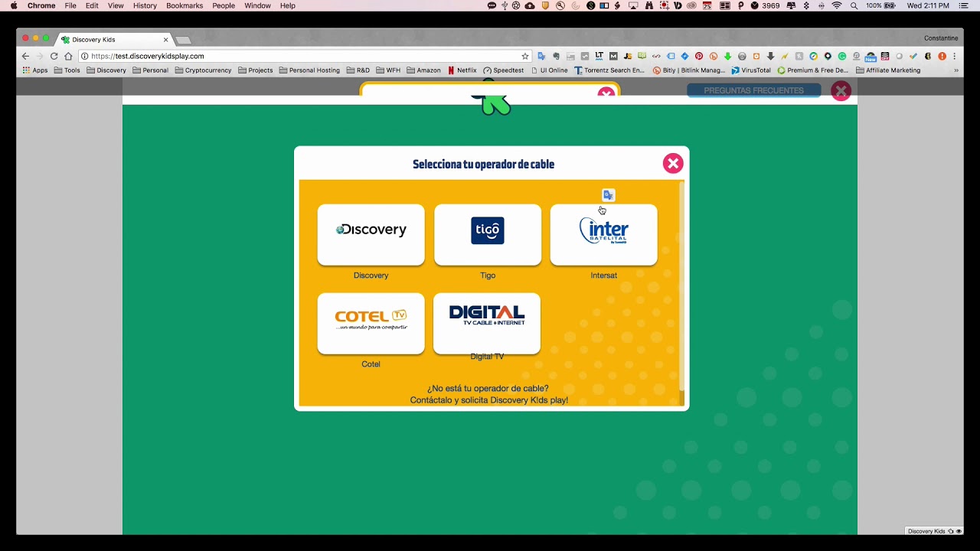Open the Amazon bookmarks folder
980x551 pixels.
tap(423, 70)
